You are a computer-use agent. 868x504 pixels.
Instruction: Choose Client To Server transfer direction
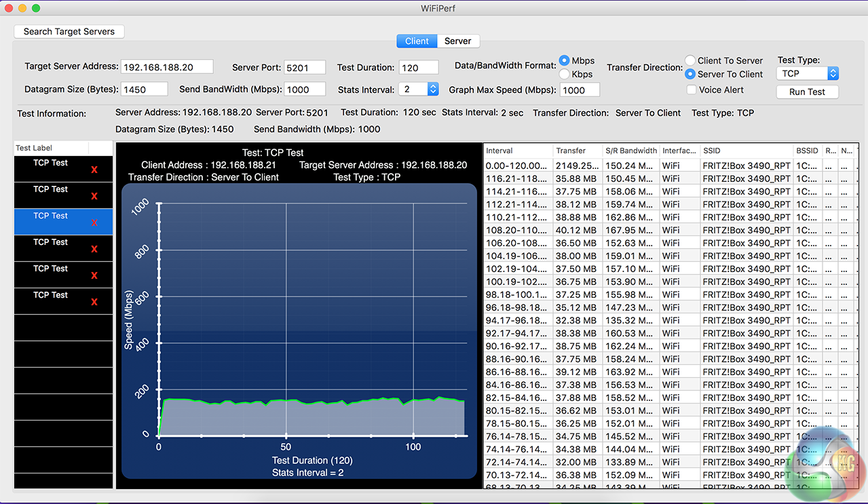click(690, 60)
